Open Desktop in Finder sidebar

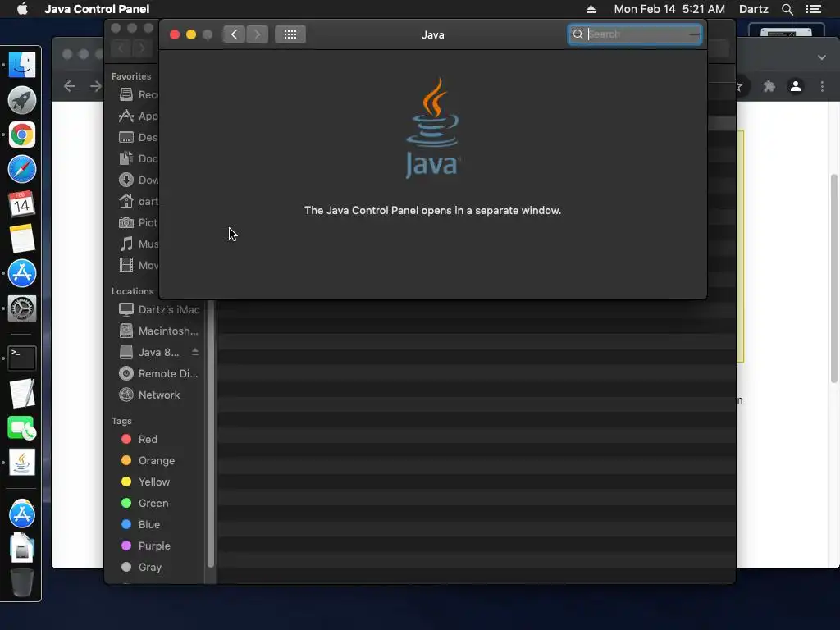click(138, 137)
